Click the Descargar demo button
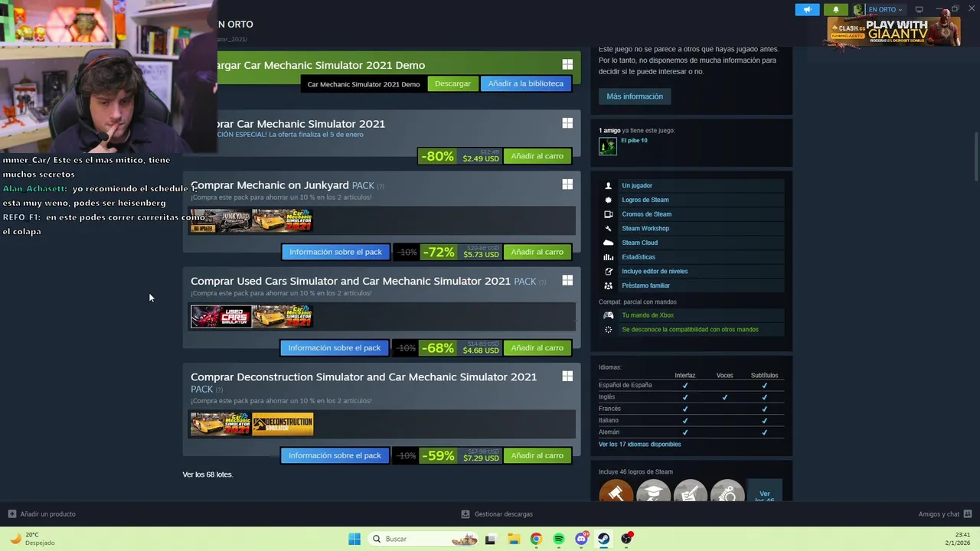Image resolution: width=980 pixels, height=551 pixels. [x=452, y=83]
